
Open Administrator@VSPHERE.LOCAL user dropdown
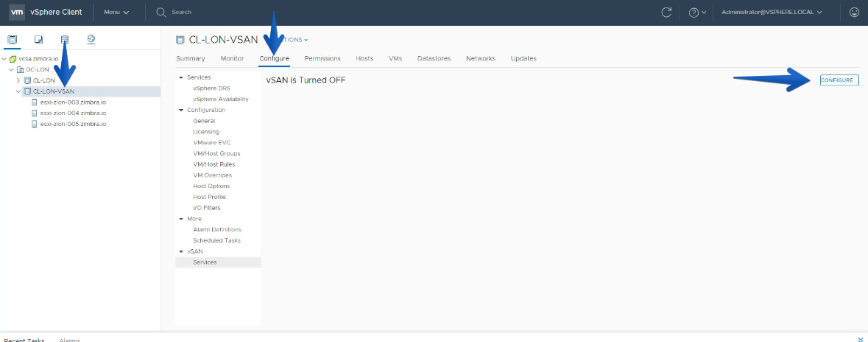[772, 13]
